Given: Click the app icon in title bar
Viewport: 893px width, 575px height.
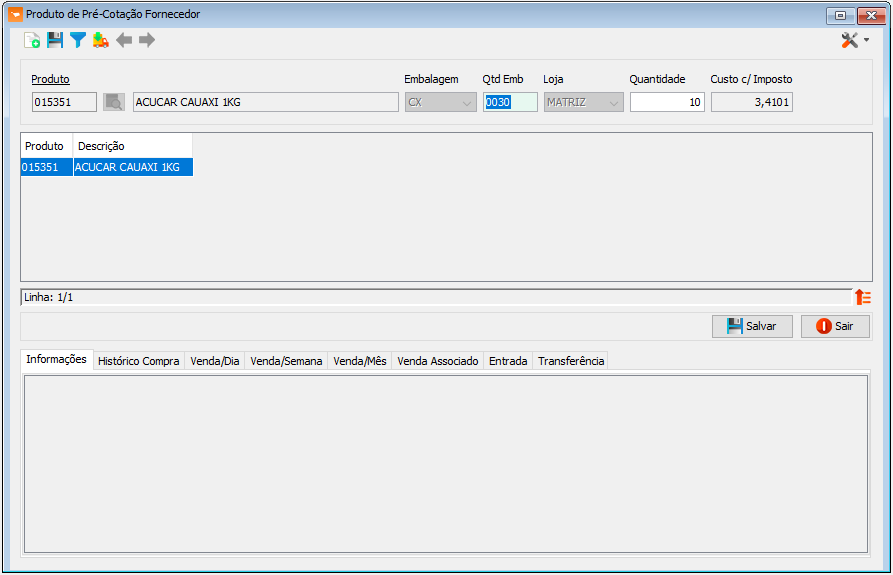Looking at the screenshot, I should point(15,15).
